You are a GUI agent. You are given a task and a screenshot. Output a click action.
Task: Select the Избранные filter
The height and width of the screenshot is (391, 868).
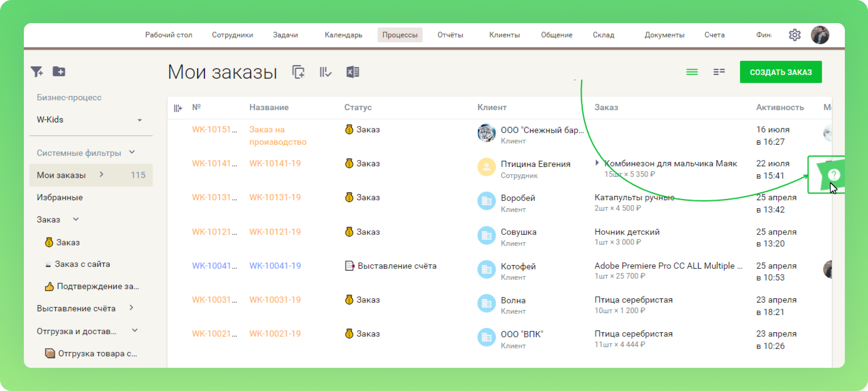tap(60, 197)
